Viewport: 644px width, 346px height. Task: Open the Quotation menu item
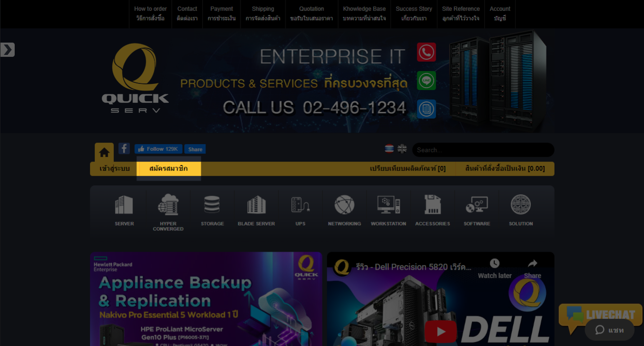click(x=312, y=14)
